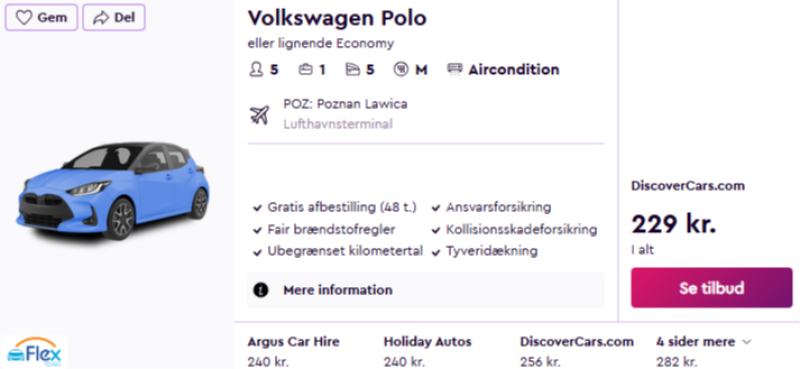The width and height of the screenshot is (800, 369).
Task: Select the DiscoverCars.com 256 kr. offer
Action: [577, 351]
